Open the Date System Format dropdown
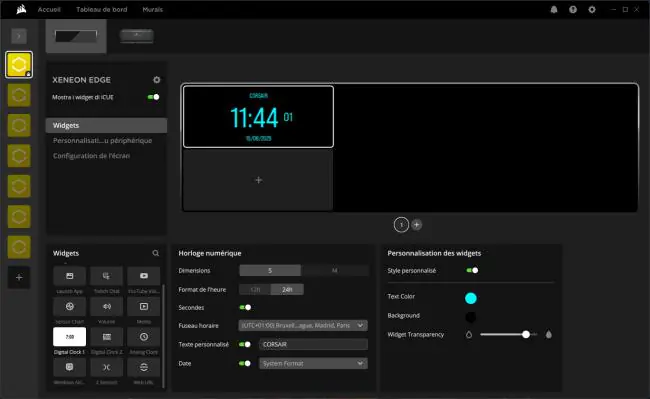Viewport: 650px width, 399px height. (313, 363)
